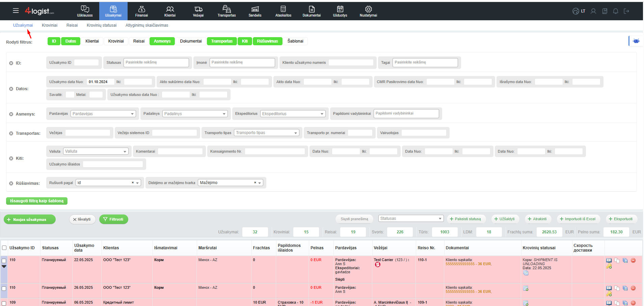Click save-copies icon for order dated 26.05.2025
Image resolution: width=644 pixels, height=306 pixels.
tap(625, 288)
